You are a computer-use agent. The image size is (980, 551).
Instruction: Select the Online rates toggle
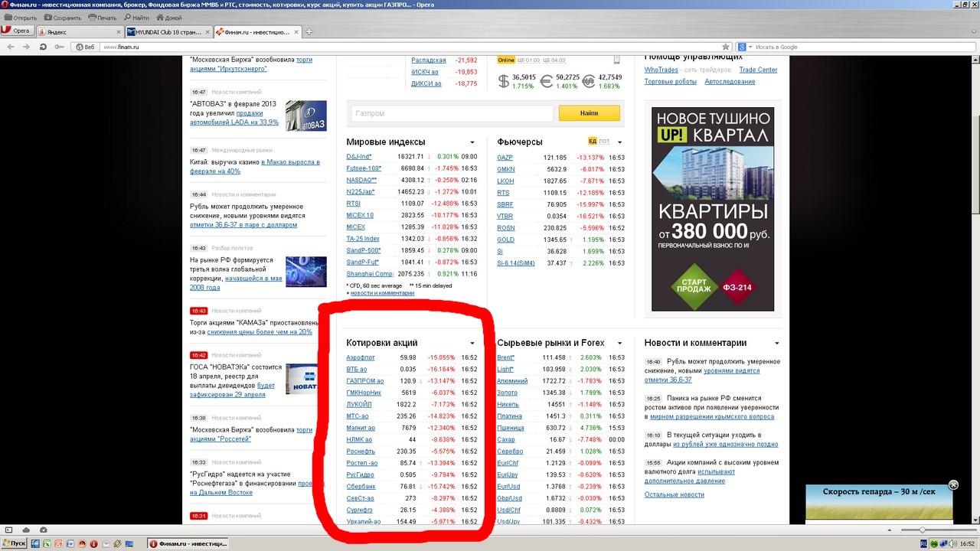pos(506,60)
